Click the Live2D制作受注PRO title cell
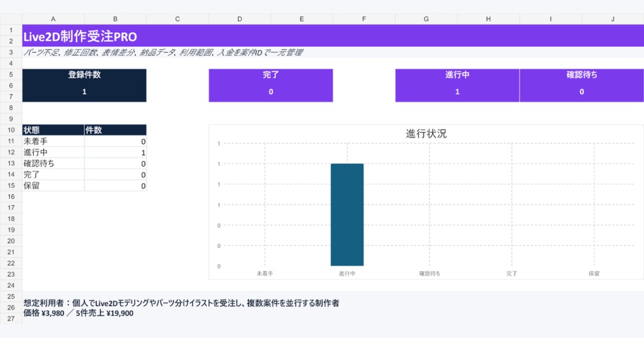The height and width of the screenshot is (338, 644). 333,36
